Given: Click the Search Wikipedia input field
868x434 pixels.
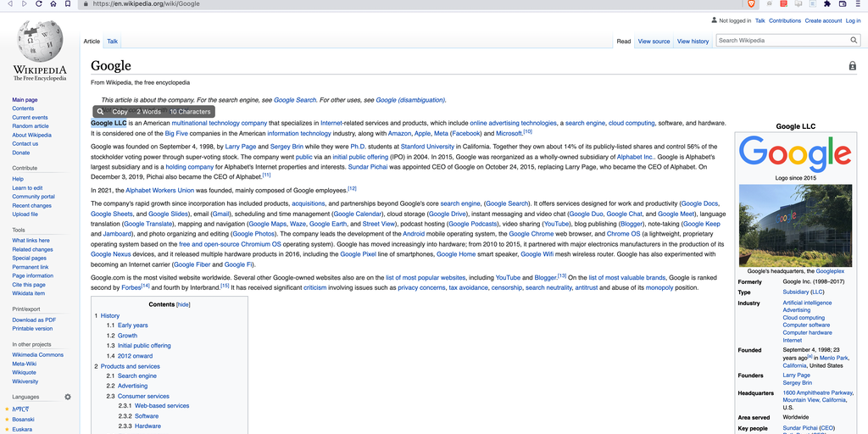Looking at the screenshot, I should pyautogui.click(x=780, y=41).
